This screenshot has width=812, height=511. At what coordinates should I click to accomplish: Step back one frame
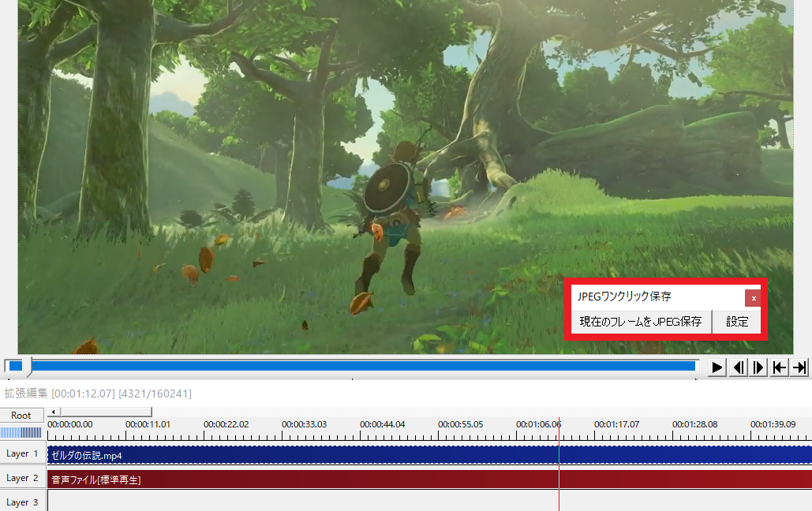tap(738, 367)
